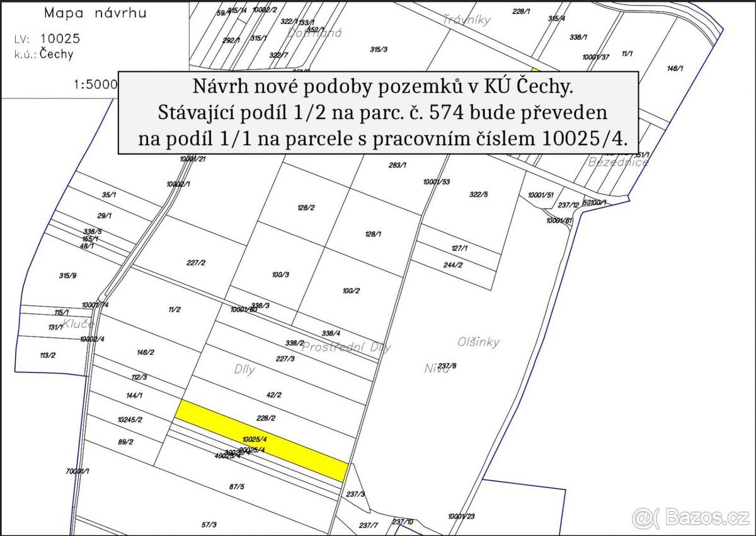This screenshot has height=536, width=756.
Task: Click the proposal description text box
Action: (379, 112)
